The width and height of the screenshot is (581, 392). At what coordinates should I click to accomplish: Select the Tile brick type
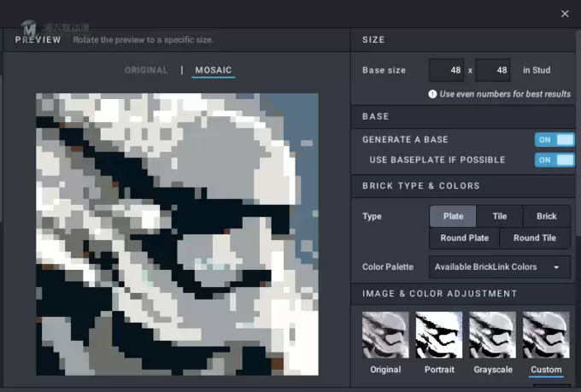click(499, 216)
